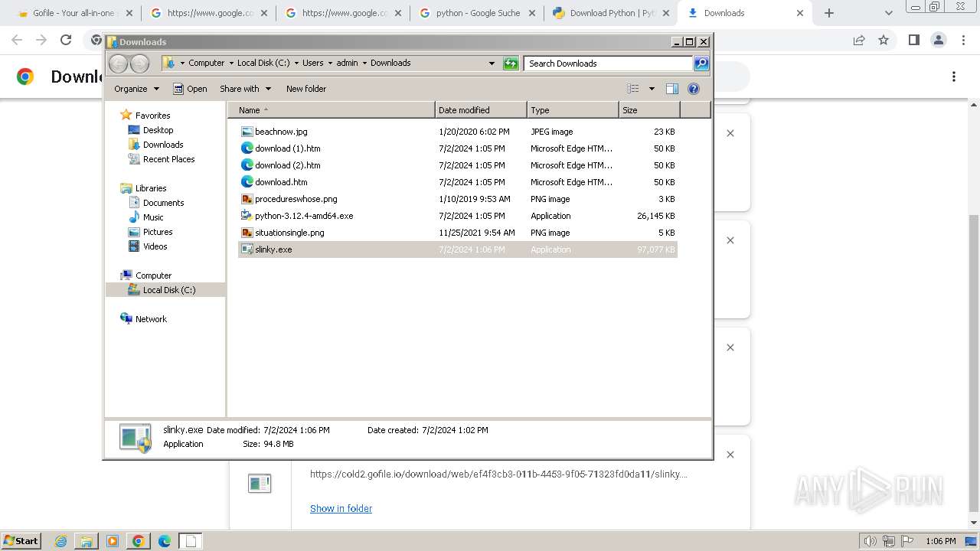
Task: Reload the Chrome page
Action: click(x=66, y=40)
